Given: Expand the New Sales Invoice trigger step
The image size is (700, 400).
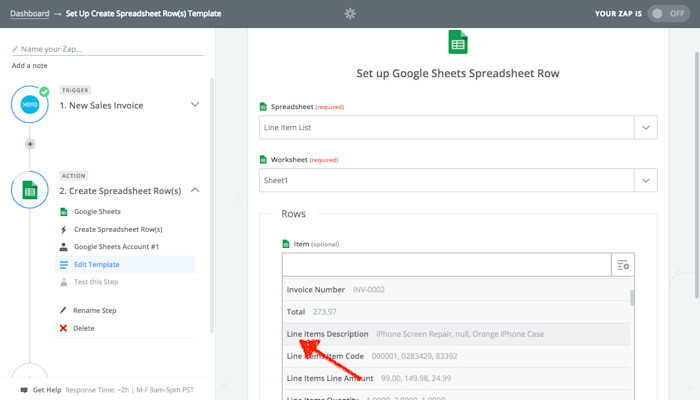Looking at the screenshot, I should click(195, 104).
